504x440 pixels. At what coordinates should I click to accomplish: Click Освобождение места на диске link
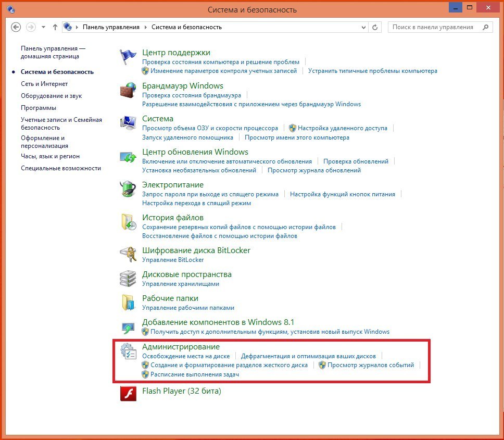coord(186,356)
